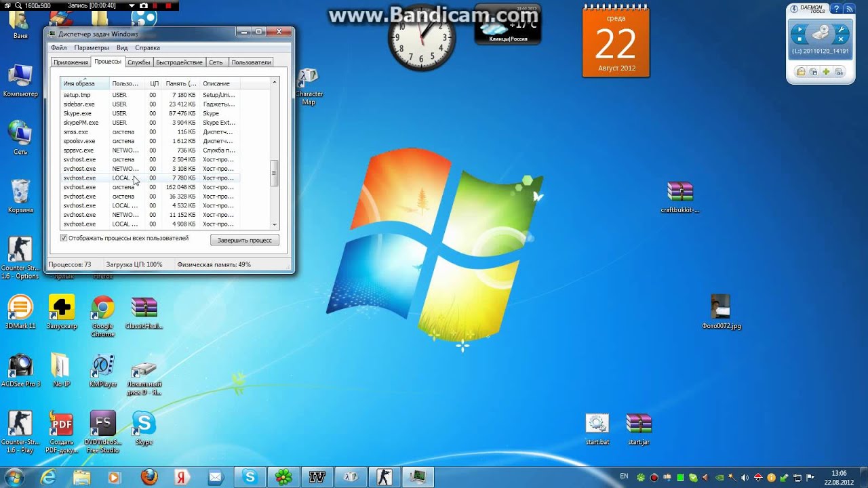Sort by the 'Имя образа' column header
The image size is (868, 488).
[x=85, y=83]
